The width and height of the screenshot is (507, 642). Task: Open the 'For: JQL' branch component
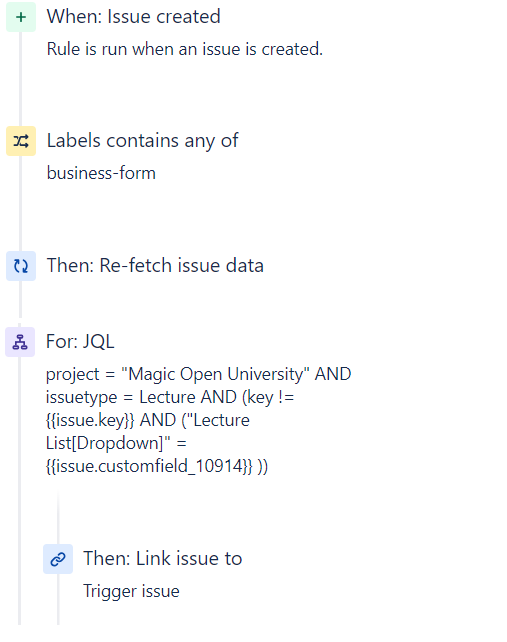[x=80, y=341]
